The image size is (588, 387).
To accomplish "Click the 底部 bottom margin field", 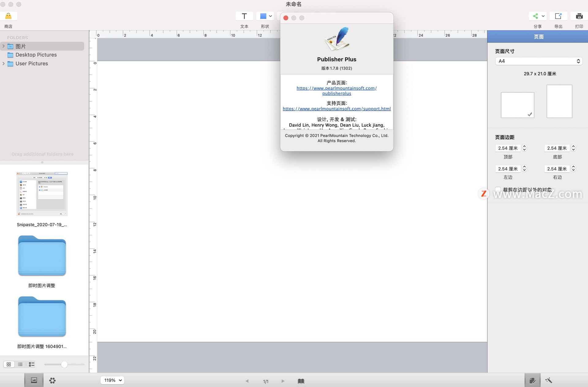I will (x=557, y=148).
